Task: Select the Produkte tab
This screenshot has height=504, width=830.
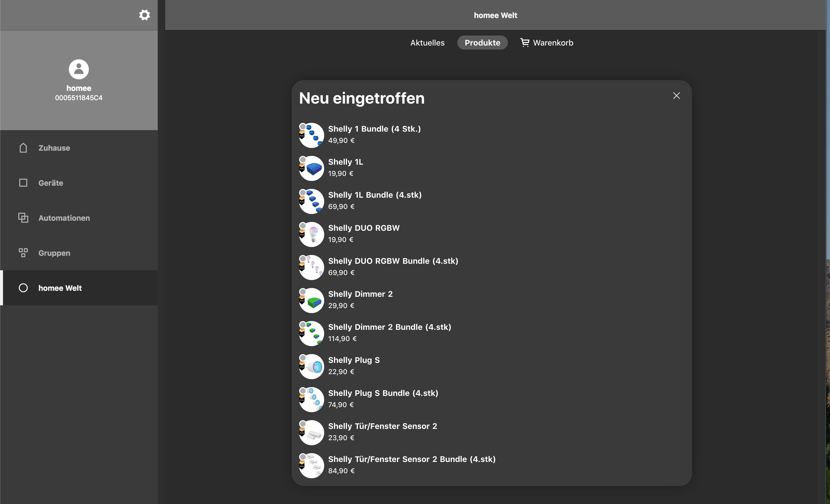Action: [x=482, y=43]
